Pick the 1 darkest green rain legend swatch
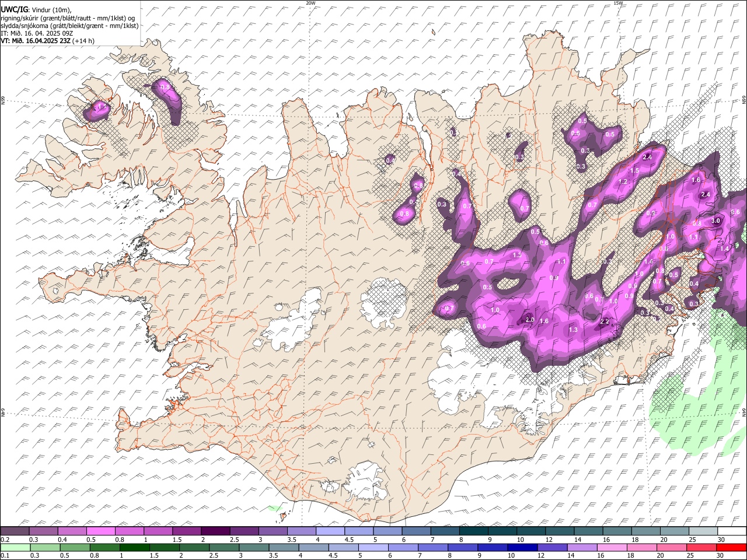Viewport: 747px width, 560px height. (x=134, y=547)
